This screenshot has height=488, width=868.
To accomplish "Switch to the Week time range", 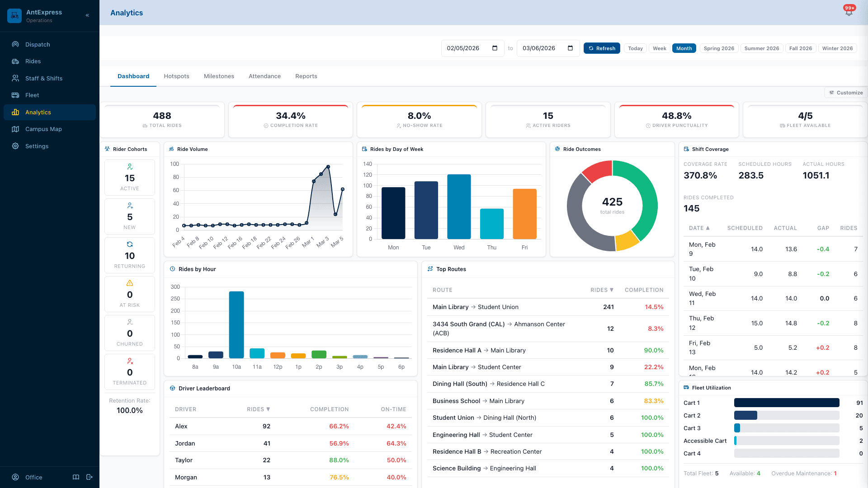I will (659, 48).
